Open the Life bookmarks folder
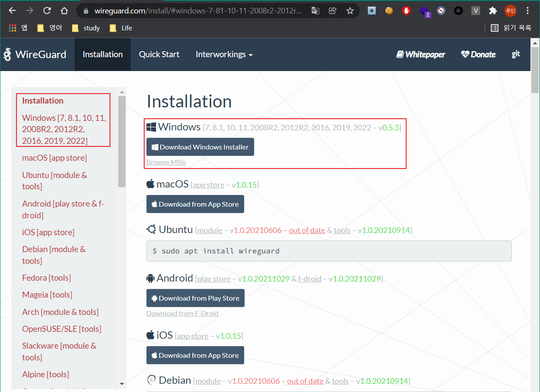The width and height of the screenshot is (540, 392). point(121,28)
